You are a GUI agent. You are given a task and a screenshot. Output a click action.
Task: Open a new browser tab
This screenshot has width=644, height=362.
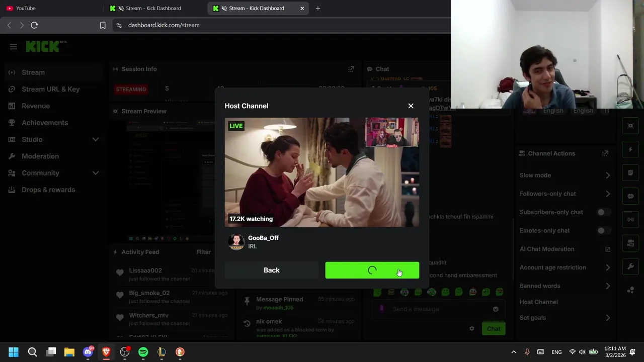pos(317,8)
